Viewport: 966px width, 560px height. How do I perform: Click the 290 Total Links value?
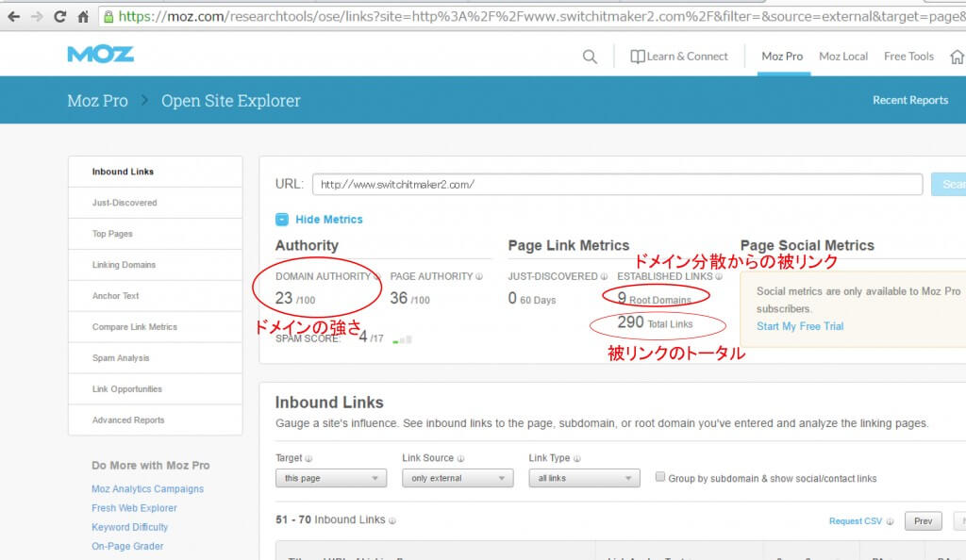pyautogui.click(x=655, y=323)
